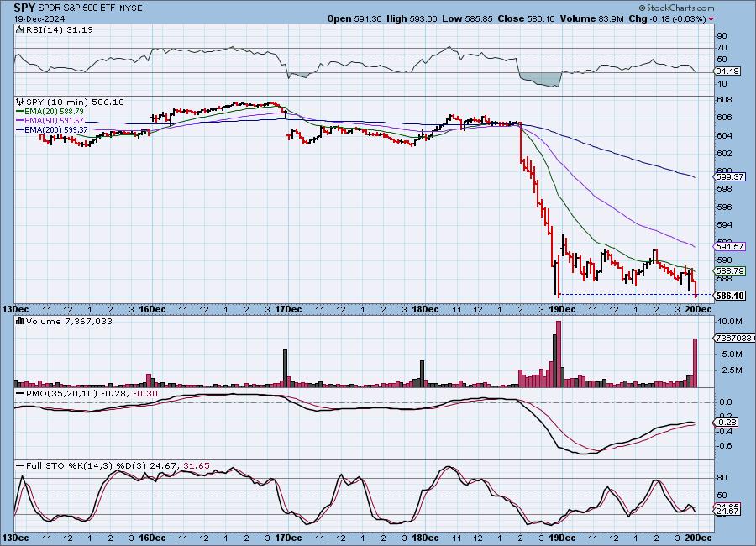Click the 90 level on RSI axis
Screen dimensions: 756x546
(722, 35)
